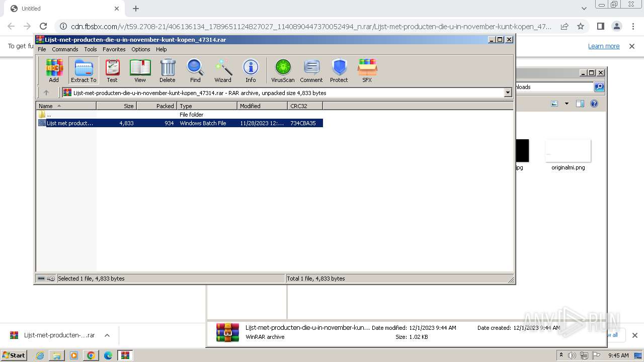The image size is (644, 362).
Task: Sort by Size column header
Action: click(x=116, y=106)
